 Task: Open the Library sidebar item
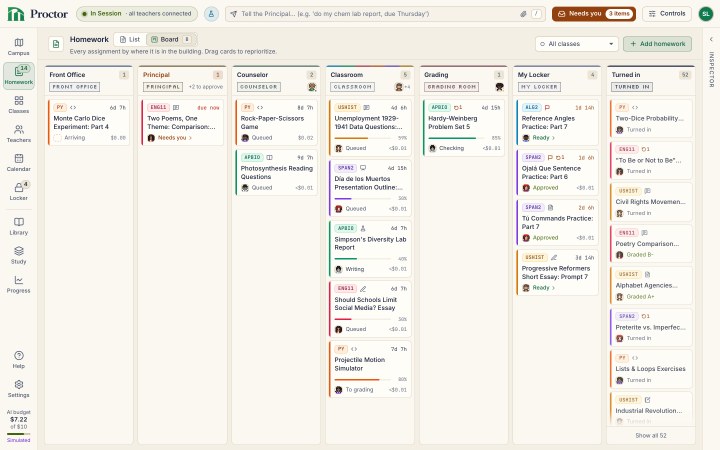tap(18, 226)
